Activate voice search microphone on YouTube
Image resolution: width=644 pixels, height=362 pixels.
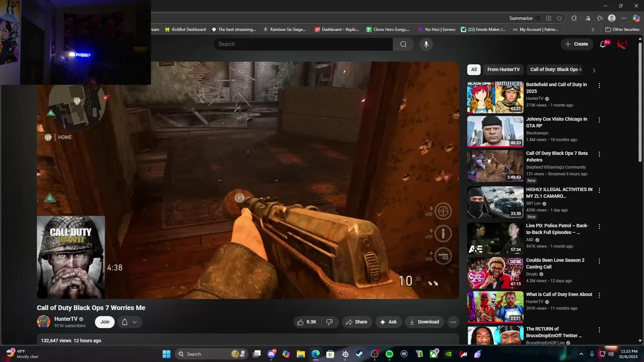coord(426,44)
